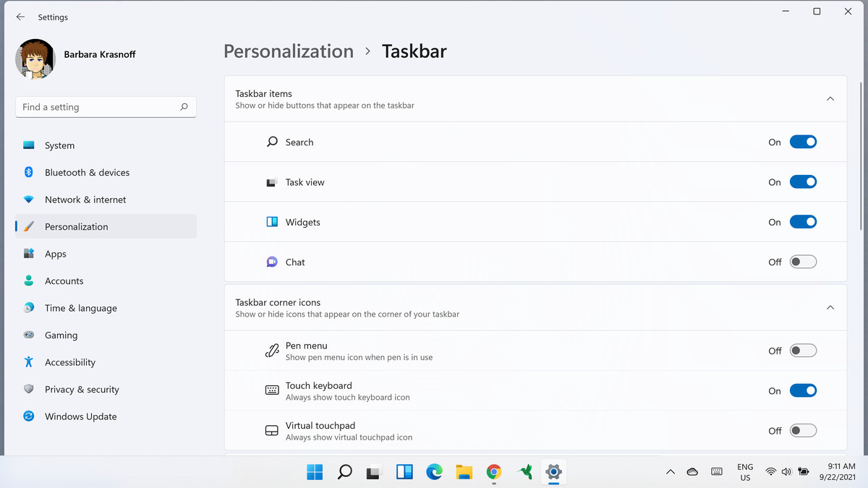
Task: Turn off the Search taskbar toggle
Action: click(x=803, y=142)
